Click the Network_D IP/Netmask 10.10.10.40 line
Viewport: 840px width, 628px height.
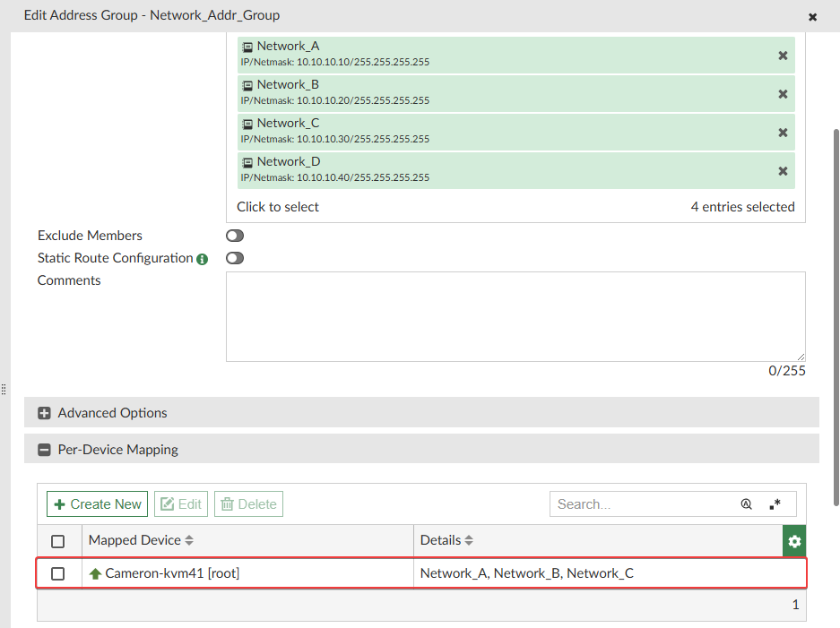(x=334, y=177)
